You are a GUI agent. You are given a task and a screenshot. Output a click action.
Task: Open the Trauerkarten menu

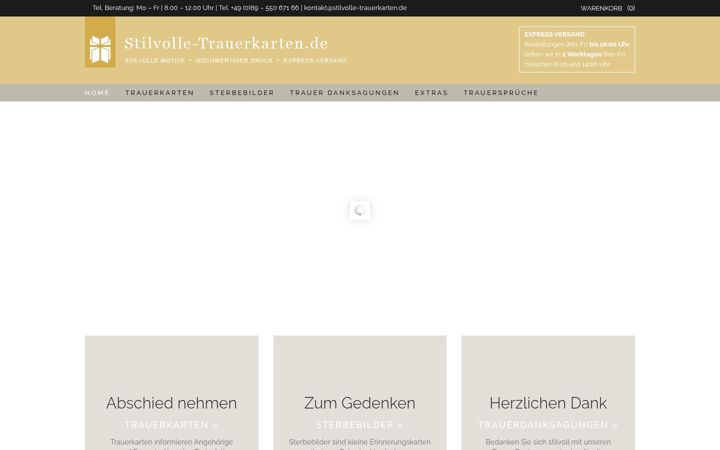(159, 93)
